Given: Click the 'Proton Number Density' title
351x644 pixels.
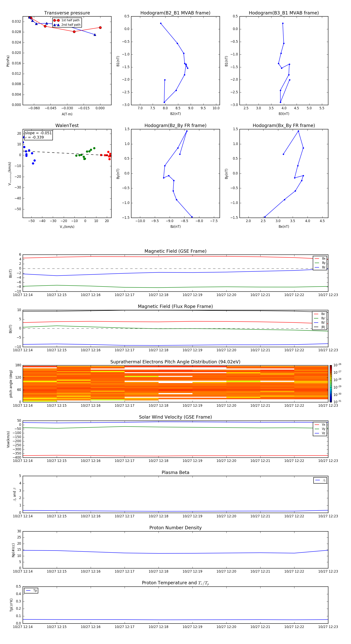Looking at the screenshot, I should pos(175,528).
